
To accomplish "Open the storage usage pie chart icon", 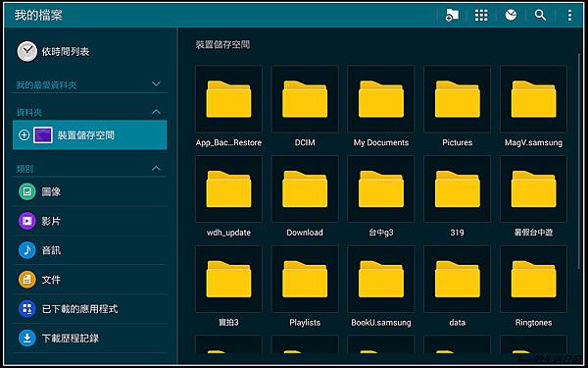I will point(511,15).
